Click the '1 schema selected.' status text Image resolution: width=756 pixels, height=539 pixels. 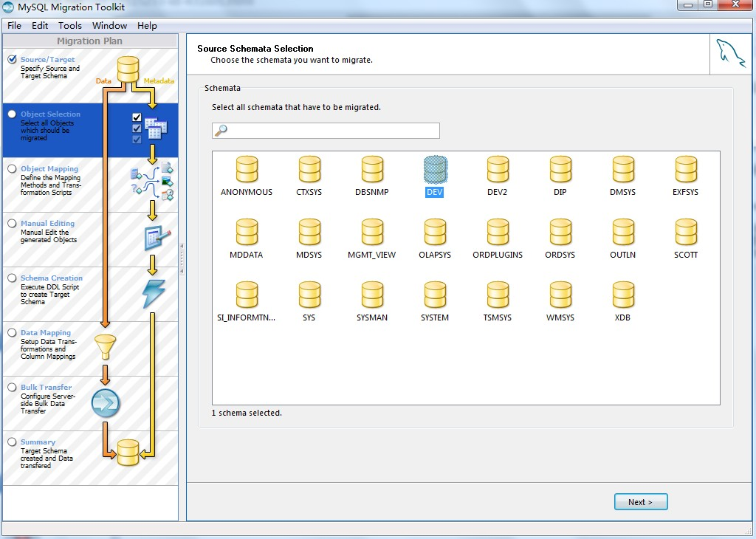click(247, 413)
